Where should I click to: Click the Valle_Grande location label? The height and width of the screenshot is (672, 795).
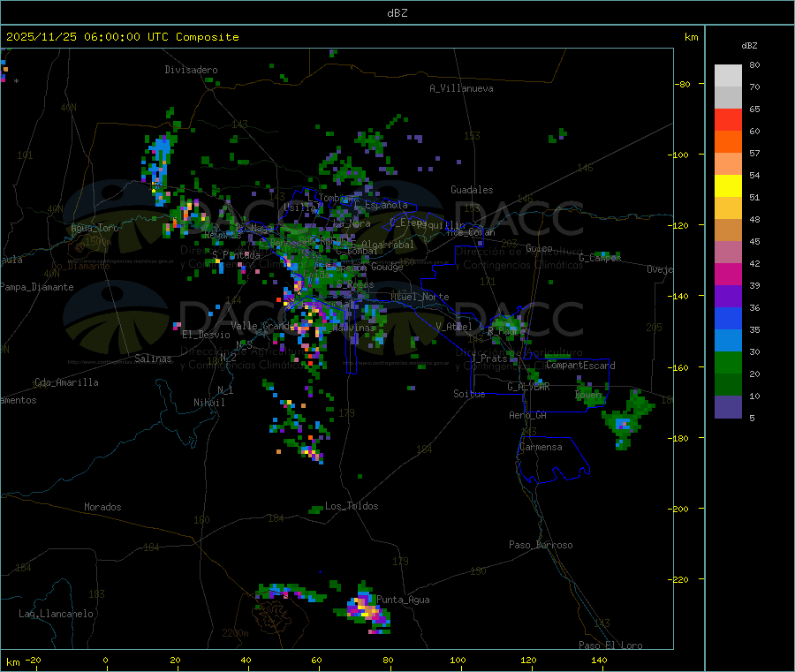261,325
